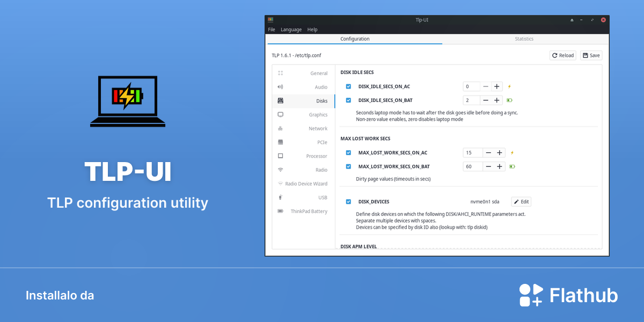Click the DISK_IDLE_SECS_ON_BAT value field
Viewport: 644px width, 322px height.
(472, 100)
